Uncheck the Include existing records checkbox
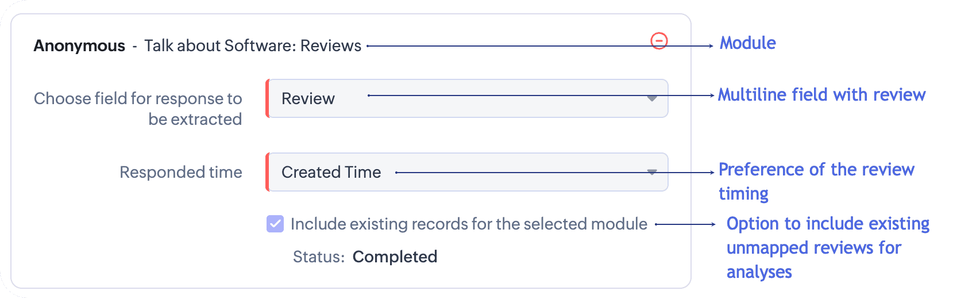This screenshot has width=980, height=298. click(275, 224)
